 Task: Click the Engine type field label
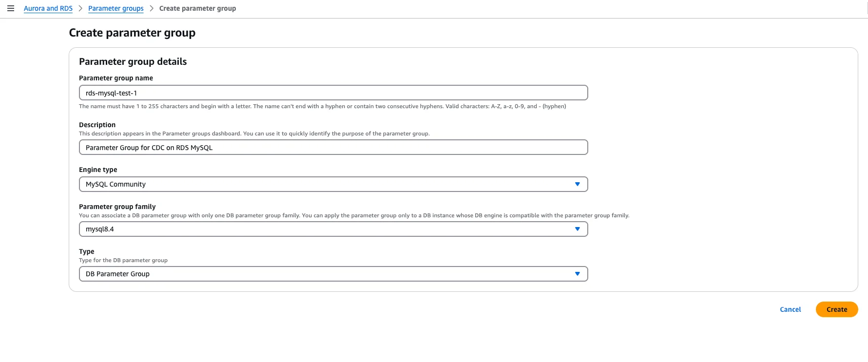98,170
